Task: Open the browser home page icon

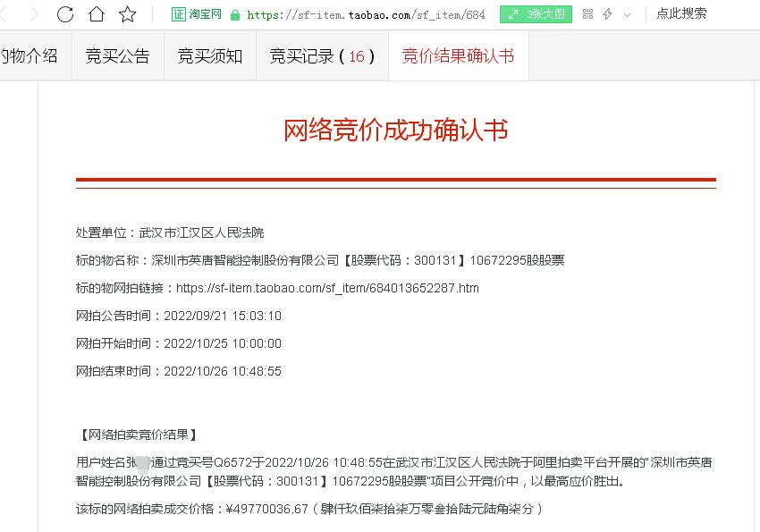Action: pyautogui.click(x=96, y=14)
